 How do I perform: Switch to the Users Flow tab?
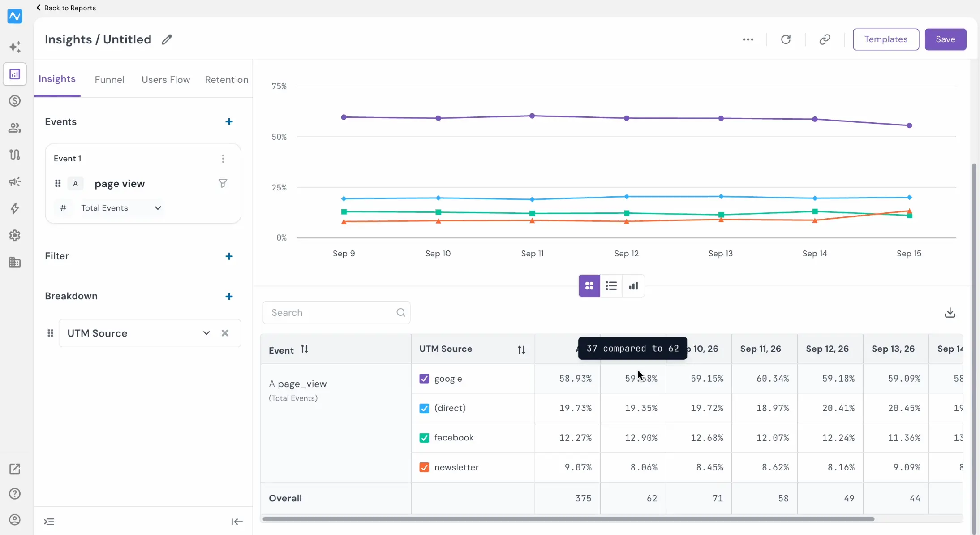click(166, 80)
